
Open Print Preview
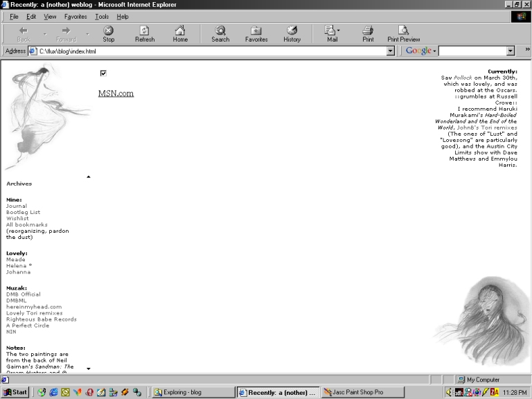click(x=404, y=34)
